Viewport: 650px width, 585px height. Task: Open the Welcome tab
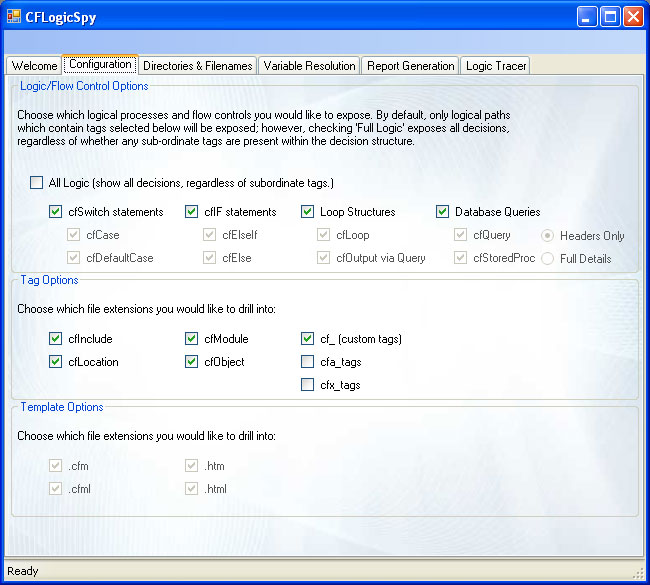tap(34, 66)
